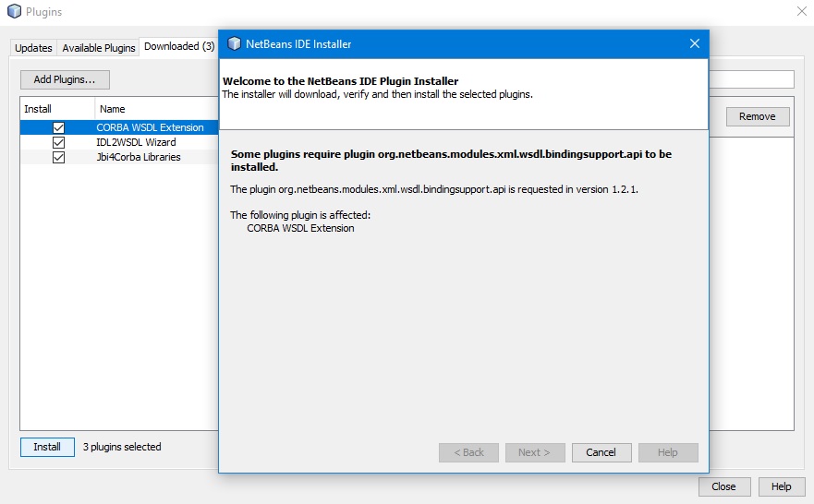Close the Plugins window with X

point(802,11)
